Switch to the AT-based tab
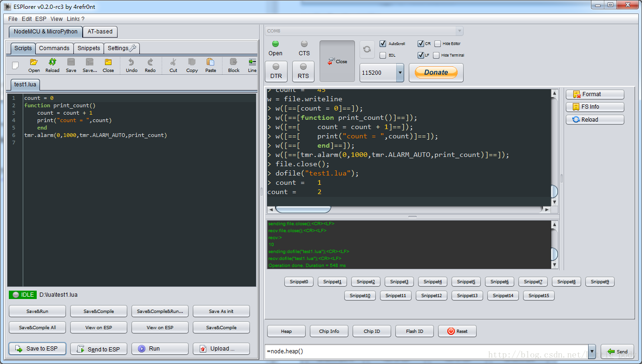Image resolution: width=642 pixels, height=364 pixels. coord(100,32)
